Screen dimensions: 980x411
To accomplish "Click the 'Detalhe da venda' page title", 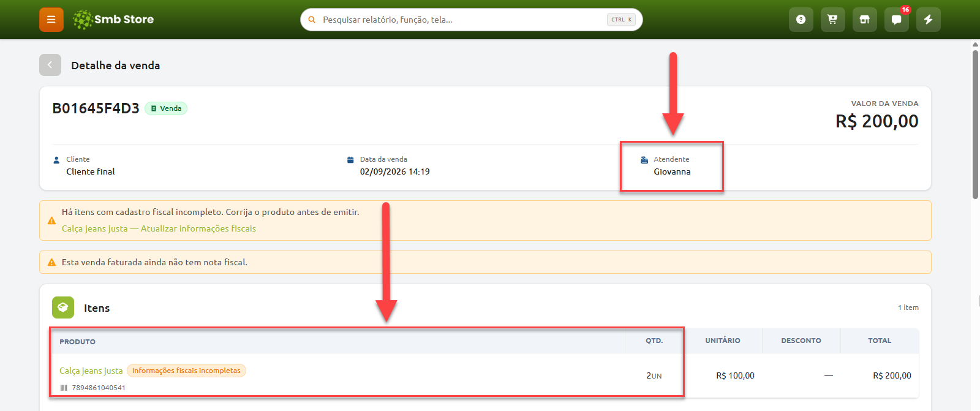I will pyautogui.click(x=115, y=66).
